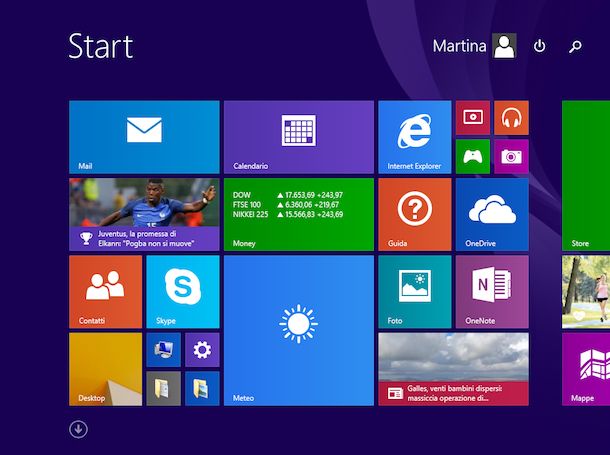The image size is (610, 455).
Task: Open the Mail tile
Action: pos(144,137)
